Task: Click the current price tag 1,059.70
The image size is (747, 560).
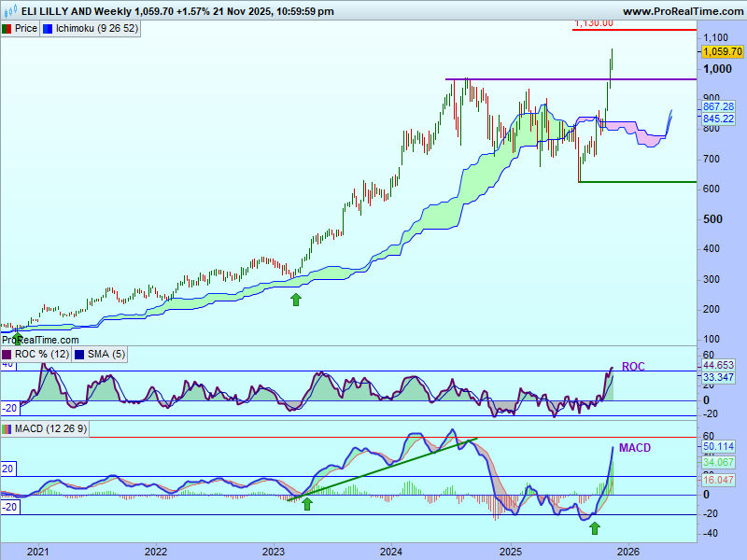Action: [x=721, y=51]
